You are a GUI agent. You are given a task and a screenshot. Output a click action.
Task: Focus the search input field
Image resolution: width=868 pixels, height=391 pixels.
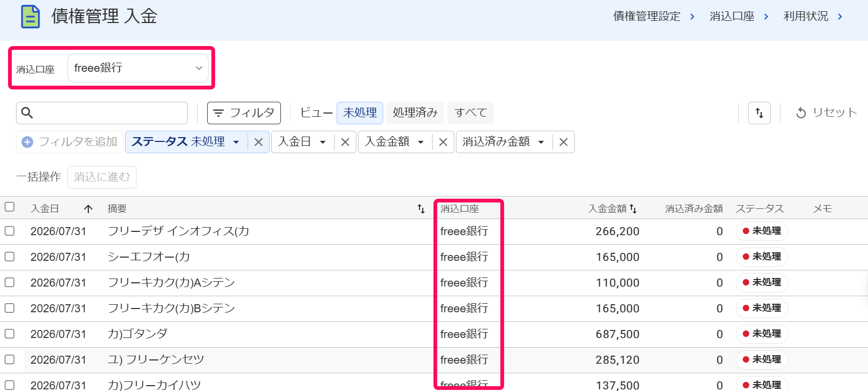(102, 113)
